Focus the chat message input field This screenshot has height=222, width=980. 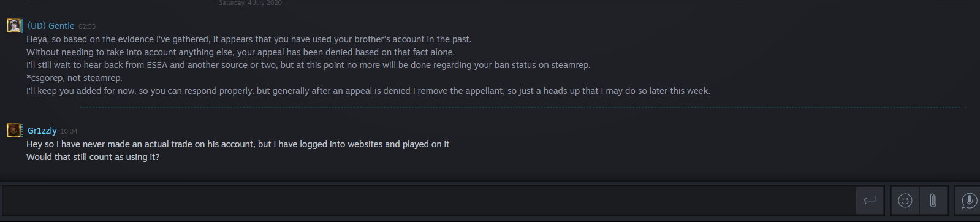428,201
